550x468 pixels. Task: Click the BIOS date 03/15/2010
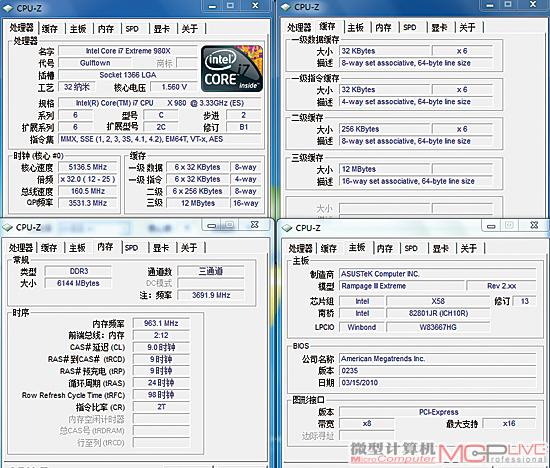coord(437,383)
